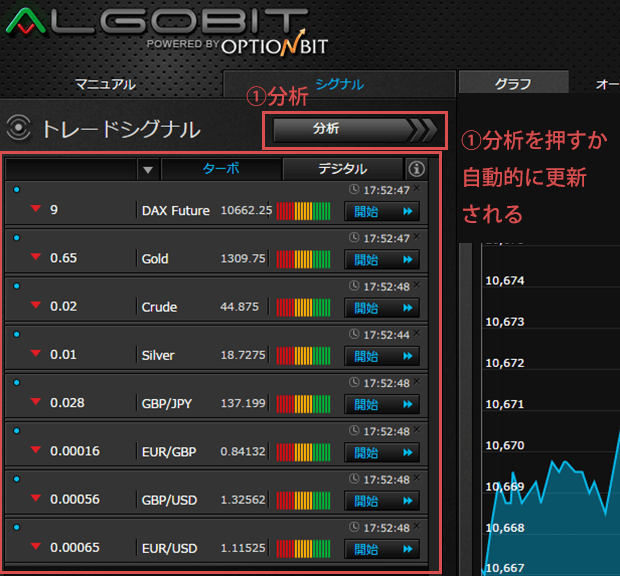
Task: Switch to the シグナル tab
Action: tap(339, 84)
